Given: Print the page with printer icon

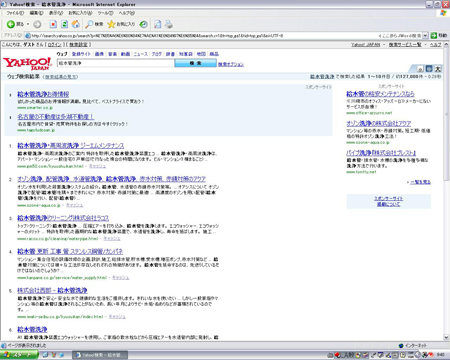Looking at the screenshot, I should click(x=169, y=24).
